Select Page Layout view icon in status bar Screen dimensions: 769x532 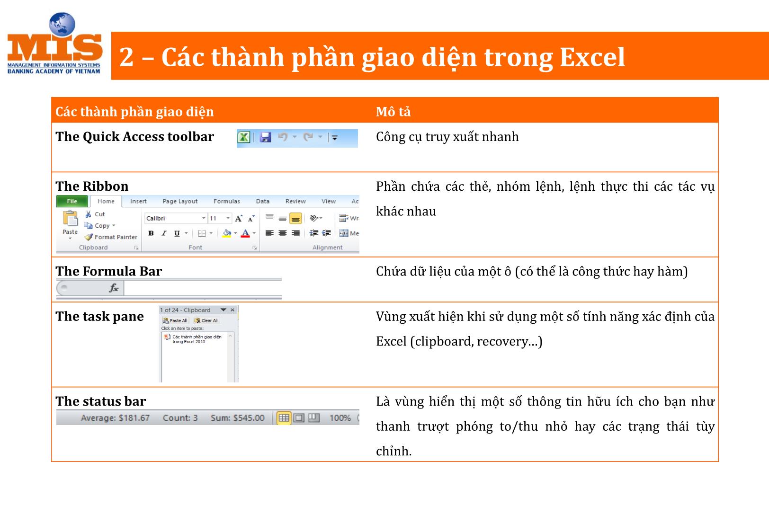click(299, 418)
